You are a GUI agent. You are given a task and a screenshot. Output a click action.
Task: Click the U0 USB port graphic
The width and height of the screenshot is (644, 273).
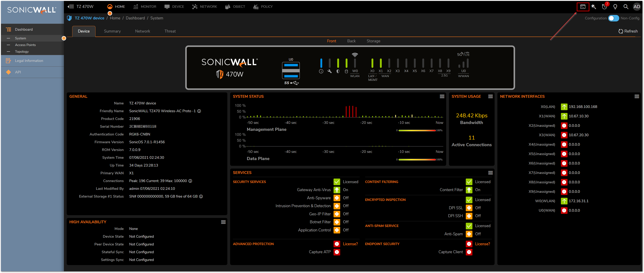pyautogui.click(x=291, y=71)
